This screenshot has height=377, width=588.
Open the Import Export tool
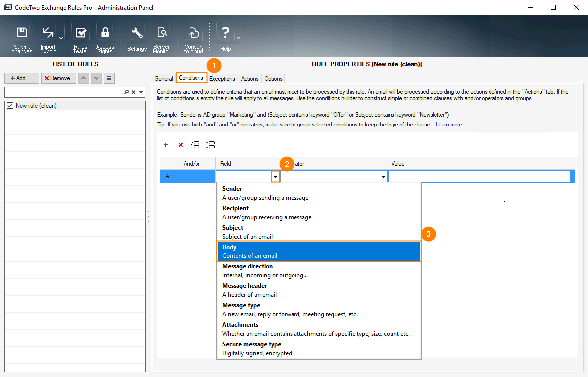point(48,38)
